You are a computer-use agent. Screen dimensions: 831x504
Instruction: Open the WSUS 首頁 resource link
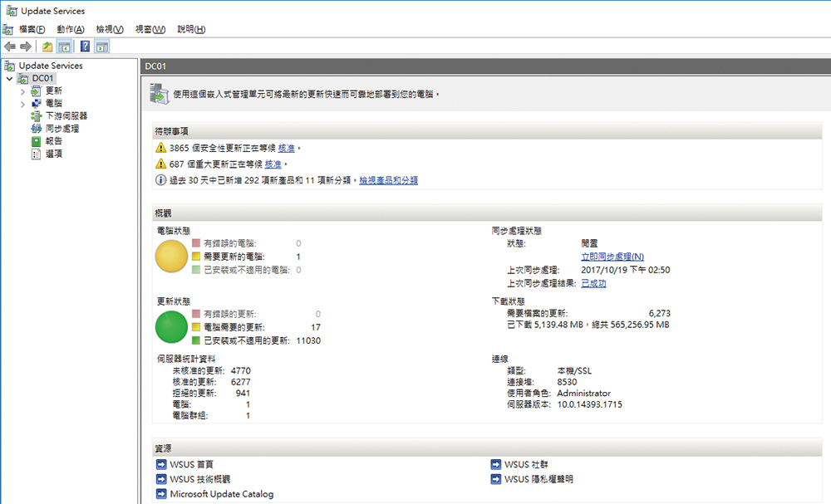(191, 464)
